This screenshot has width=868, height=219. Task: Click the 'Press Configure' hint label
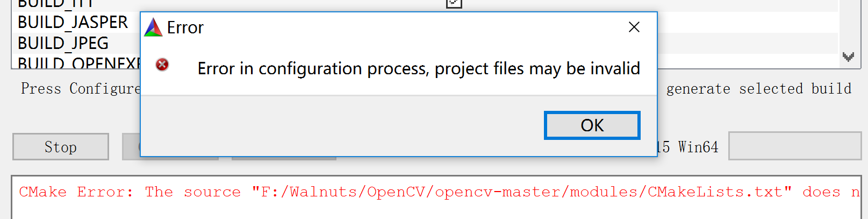click(x=81, y=88)
